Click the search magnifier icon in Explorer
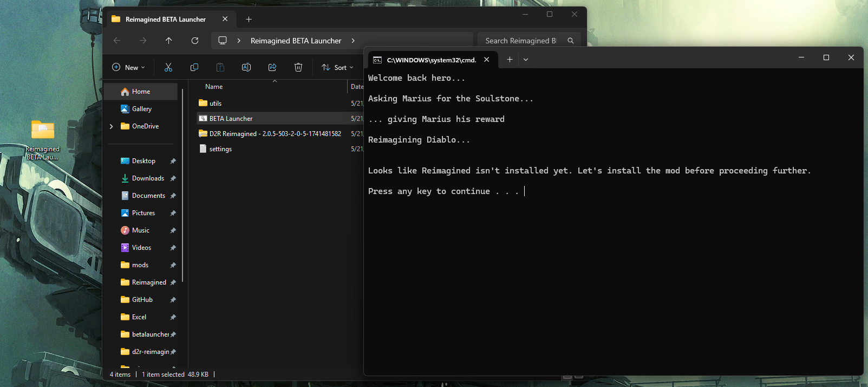The height and width of the screenshot is (387, 868). [x=571, y=41]
